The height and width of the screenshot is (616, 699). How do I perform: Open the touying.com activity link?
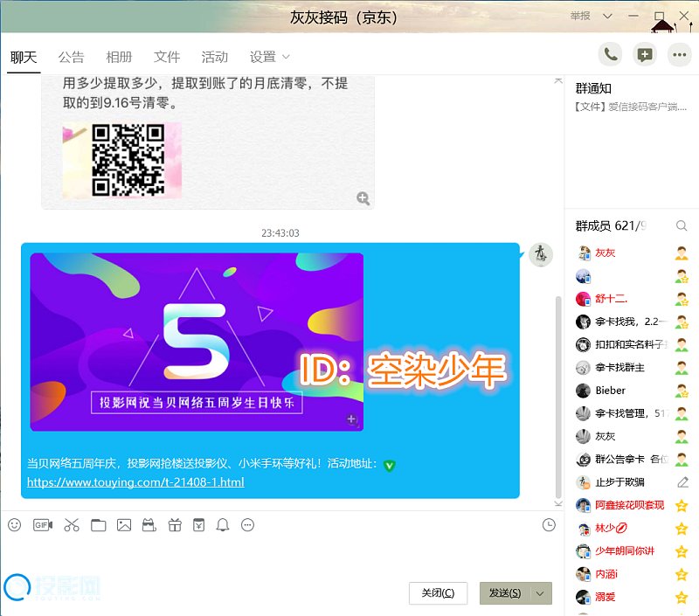[135, 482]
